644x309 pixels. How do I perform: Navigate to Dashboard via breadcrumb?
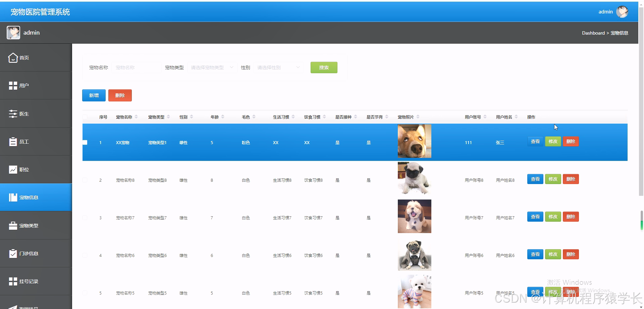click(x=593, y=33)
